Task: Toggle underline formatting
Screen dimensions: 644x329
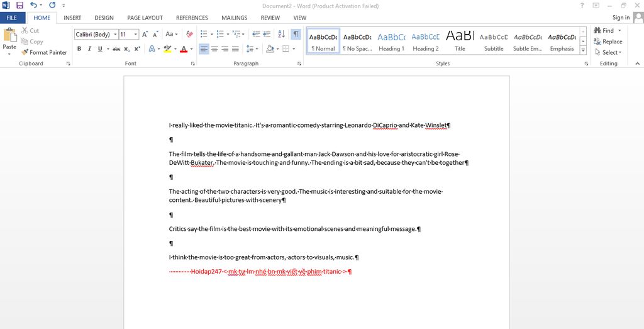Action: coord(100,49)
